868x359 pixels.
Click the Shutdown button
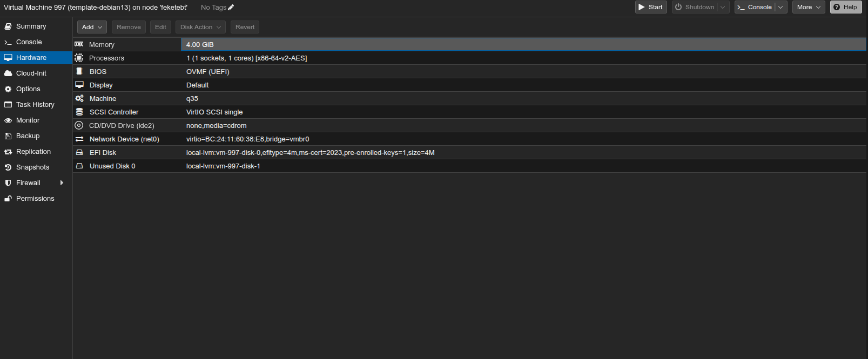point(695,7)
